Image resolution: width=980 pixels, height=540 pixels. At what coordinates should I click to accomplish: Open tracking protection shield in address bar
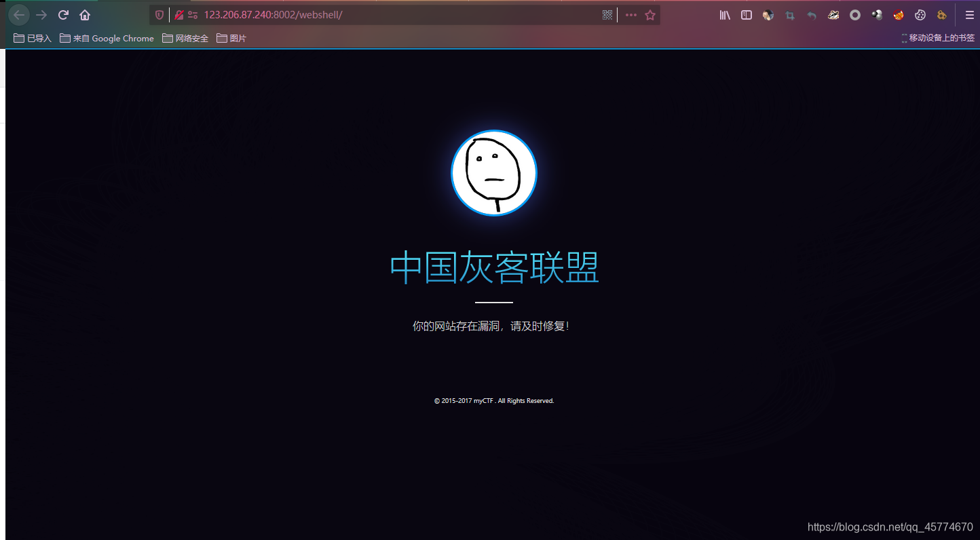click(x=159, y=15)
